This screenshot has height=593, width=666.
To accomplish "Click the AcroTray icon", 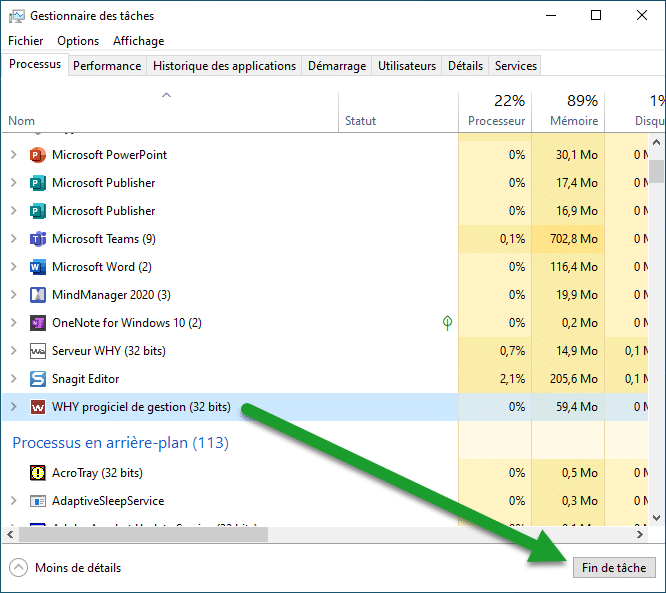I will (x=37, y=473).
